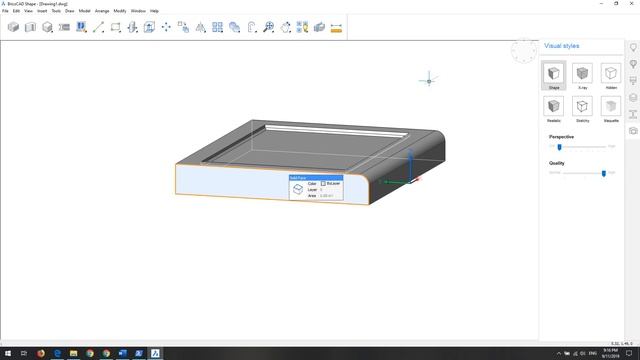This screenshot has height=360, width=640.
Task: Apply the Shape visual style
Action: click(553, 76)
